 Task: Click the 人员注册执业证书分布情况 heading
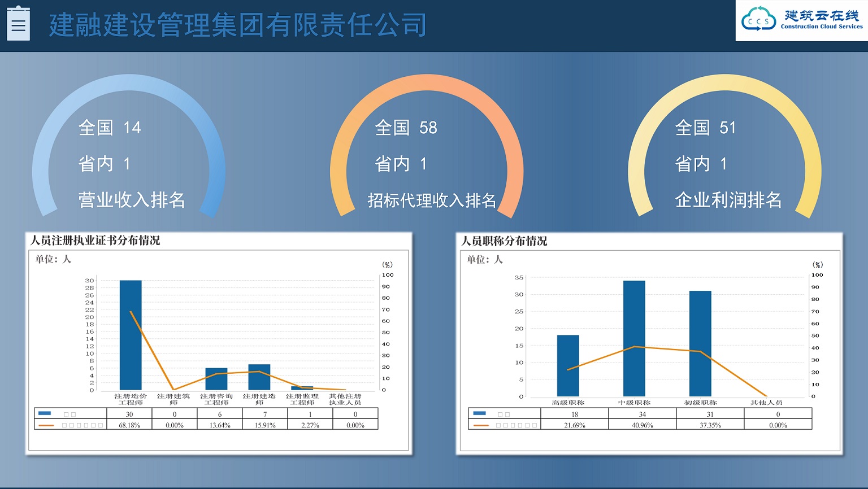pyautogui.click(x=95, y=241)
